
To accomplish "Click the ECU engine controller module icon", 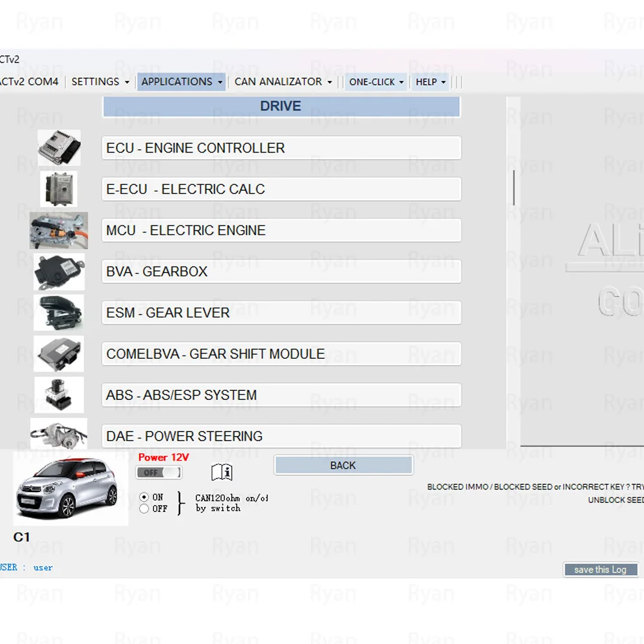I will point(59,148).
